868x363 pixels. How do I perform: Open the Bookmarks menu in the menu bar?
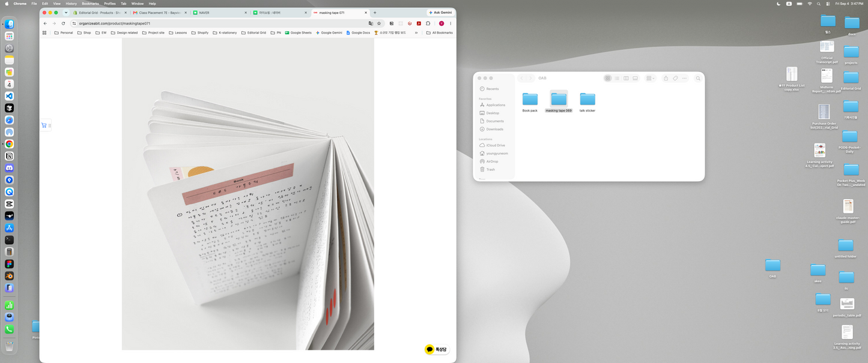pos(90,4)
